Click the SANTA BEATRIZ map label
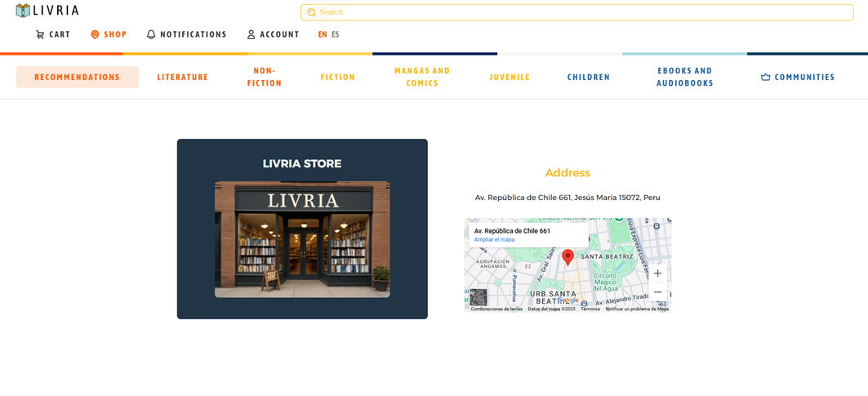The image size is (868, 396). click(607, 256)
